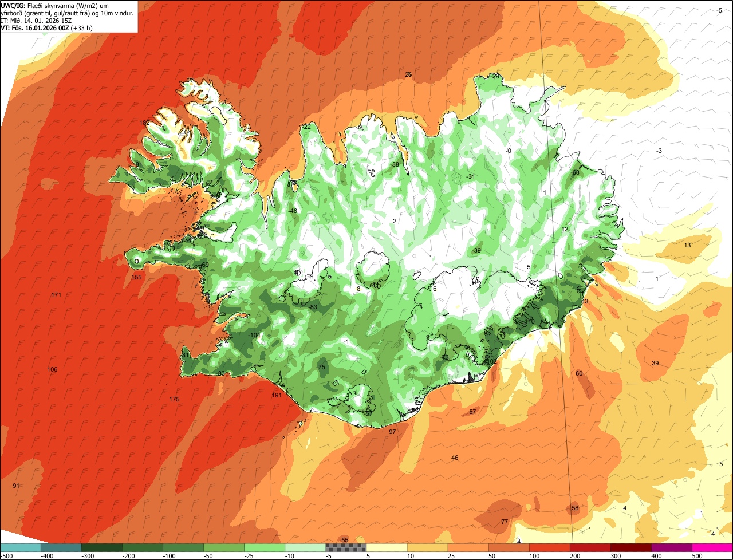Viewport: 733px width, 560px height.
Task: Click the map value '-69'
Action: [x=204, y=265]
